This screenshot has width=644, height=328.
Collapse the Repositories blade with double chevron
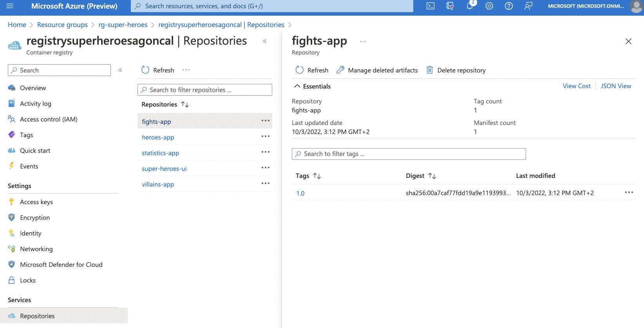pos(264,41)
